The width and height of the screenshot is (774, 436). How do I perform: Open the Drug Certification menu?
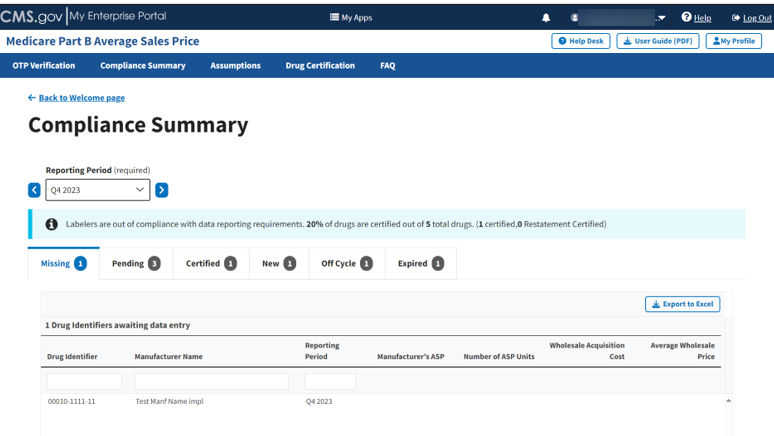[320, 66]
